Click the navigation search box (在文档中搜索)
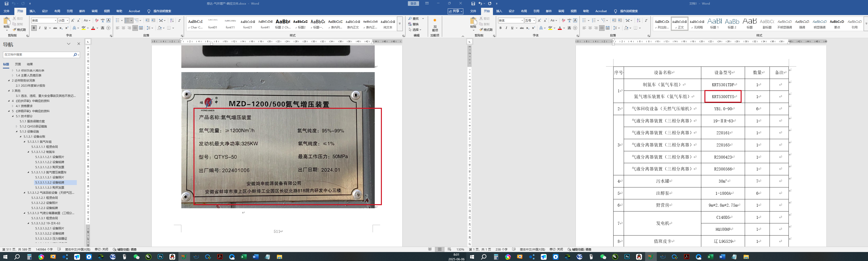868x261 pixels. pos(38,55)
